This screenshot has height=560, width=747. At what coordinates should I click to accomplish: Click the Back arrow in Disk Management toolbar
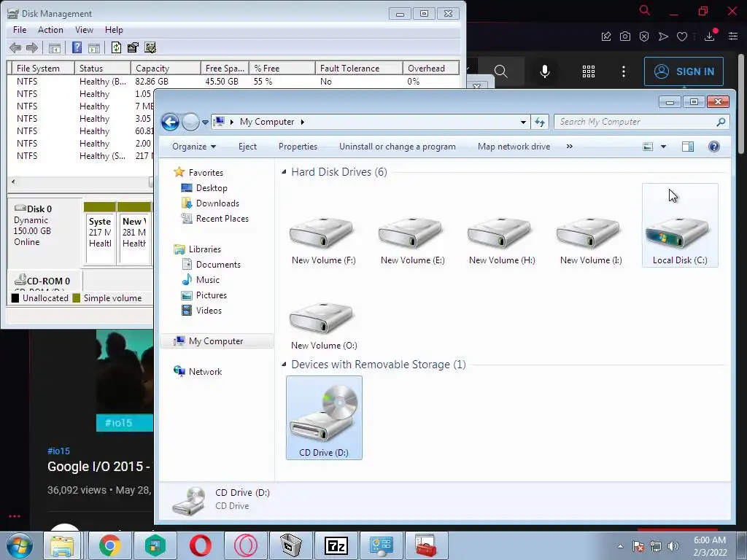(15, 47)
